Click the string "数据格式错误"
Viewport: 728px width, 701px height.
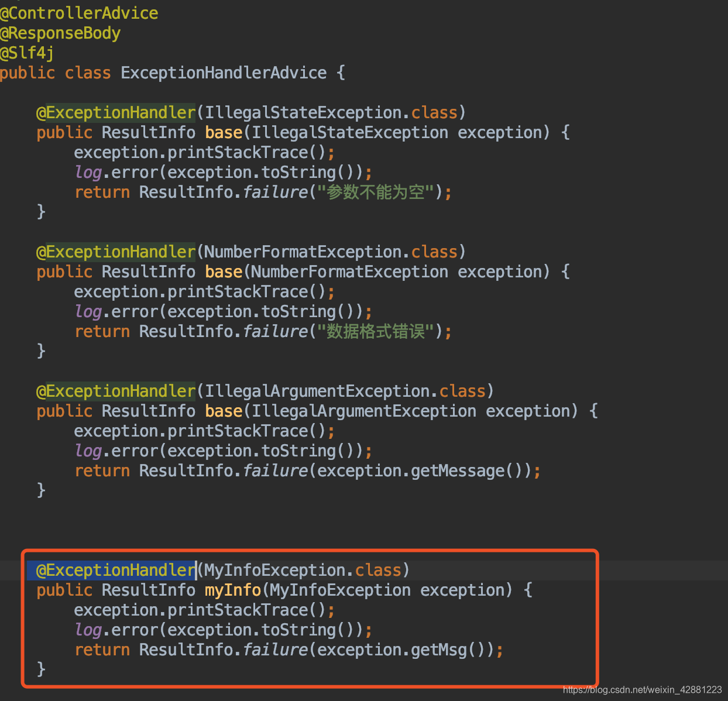(x=376, y=331)
